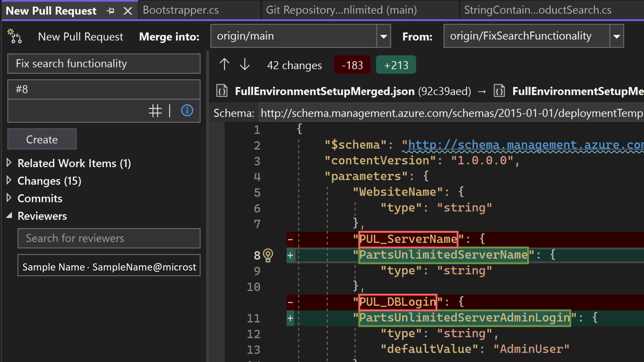This screenshot has height=362, width=644.
Task: Click the Create pull request button
Action: tap(42, 139)
